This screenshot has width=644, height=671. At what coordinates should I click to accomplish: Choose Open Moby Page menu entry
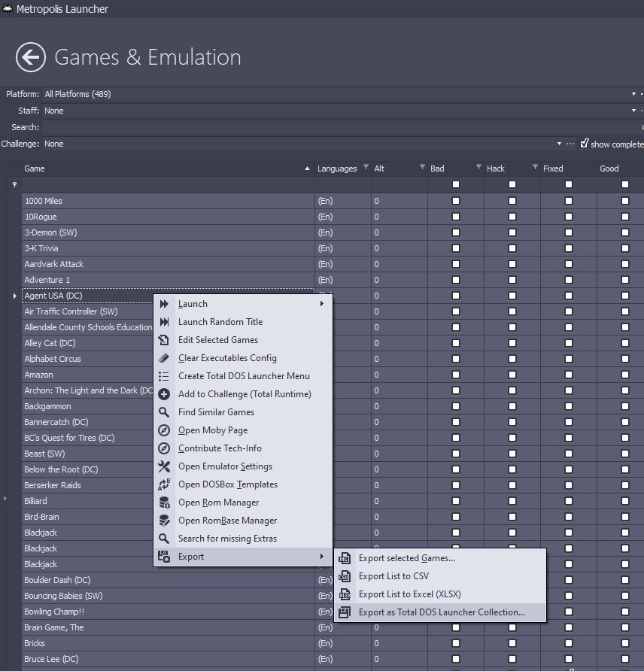pyautogui.click(x=243, y=430)
